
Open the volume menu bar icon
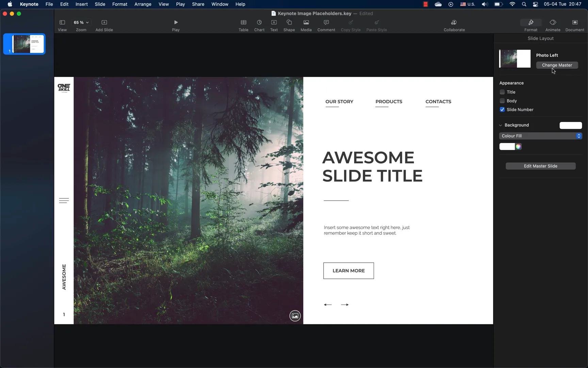click(485, 4)
